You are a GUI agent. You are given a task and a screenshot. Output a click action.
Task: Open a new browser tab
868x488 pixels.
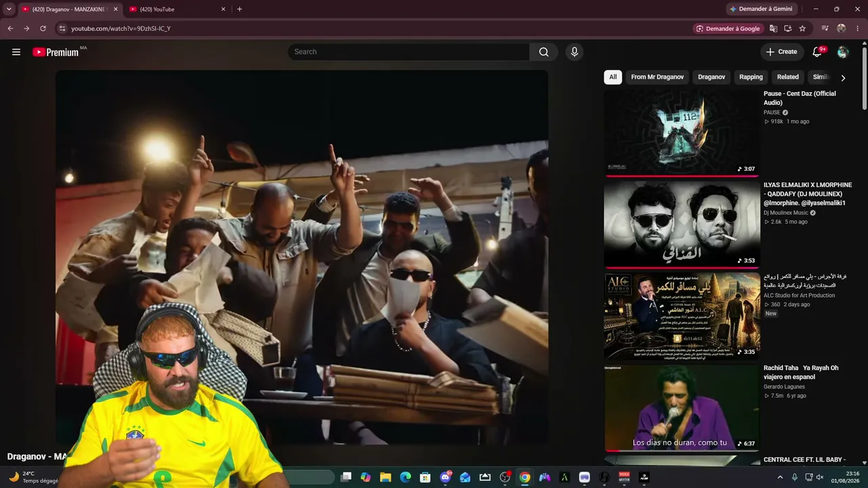point(239,9)
